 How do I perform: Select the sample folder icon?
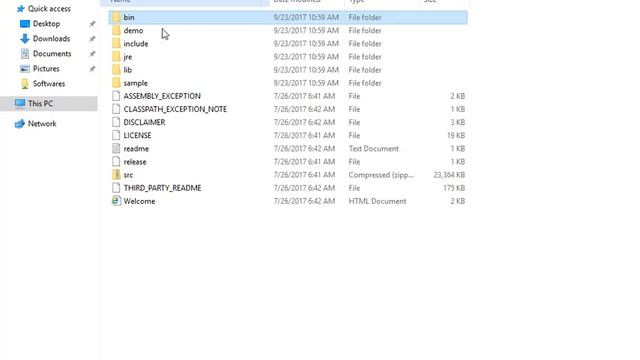(x=116, y=83)
